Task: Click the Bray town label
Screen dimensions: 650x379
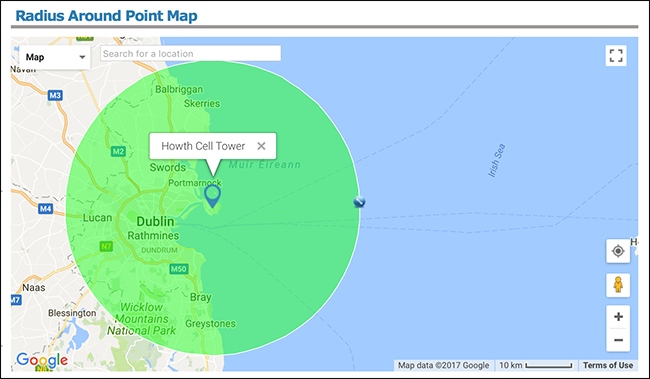Action: click(201, 297)
